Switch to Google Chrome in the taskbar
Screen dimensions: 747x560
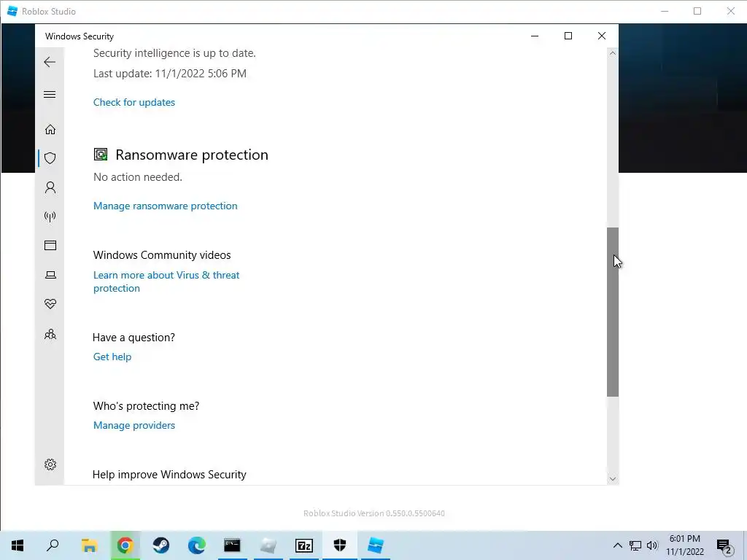(x=125, y=545)
